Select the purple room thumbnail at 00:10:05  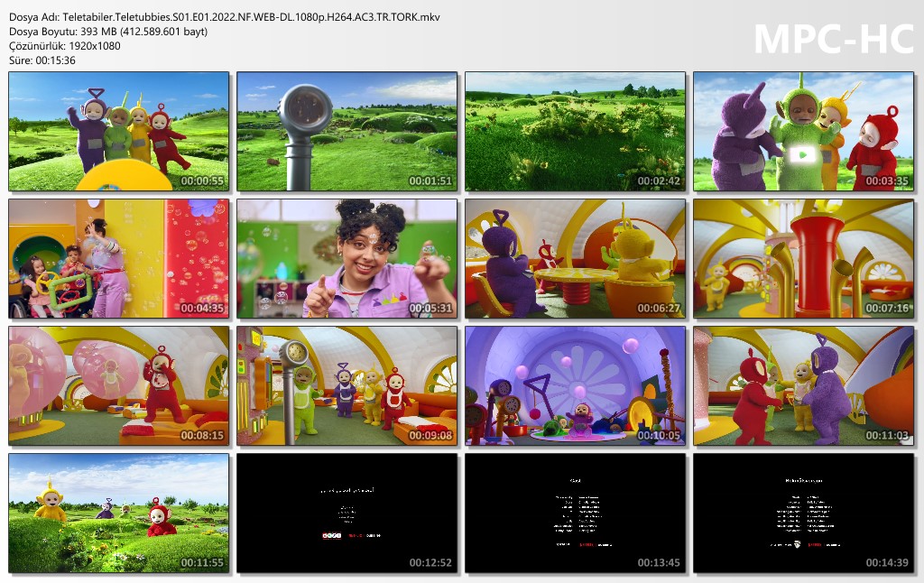[x=575, y=386]
